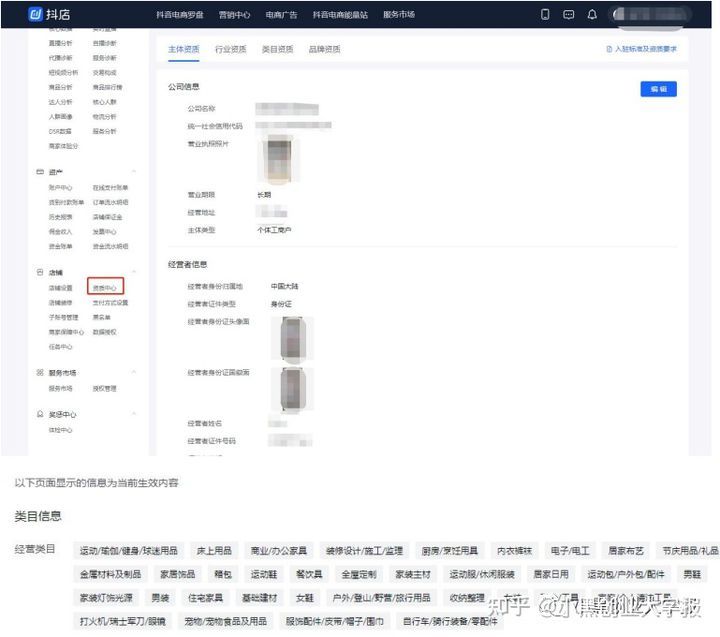Click the blue 编辑 button
Image resolution: width=720 pixels, height=637 pixels.
pyautogui.click(x=658, y=89)
